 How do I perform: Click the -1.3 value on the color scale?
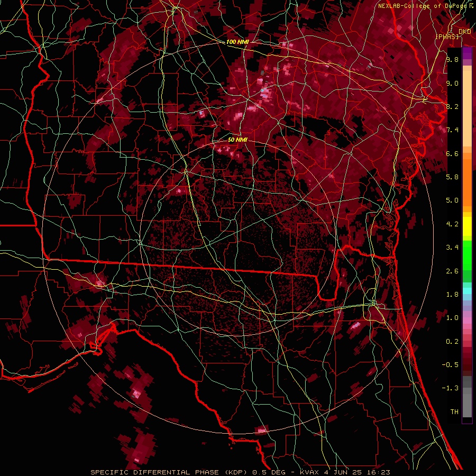coord(450,388)
